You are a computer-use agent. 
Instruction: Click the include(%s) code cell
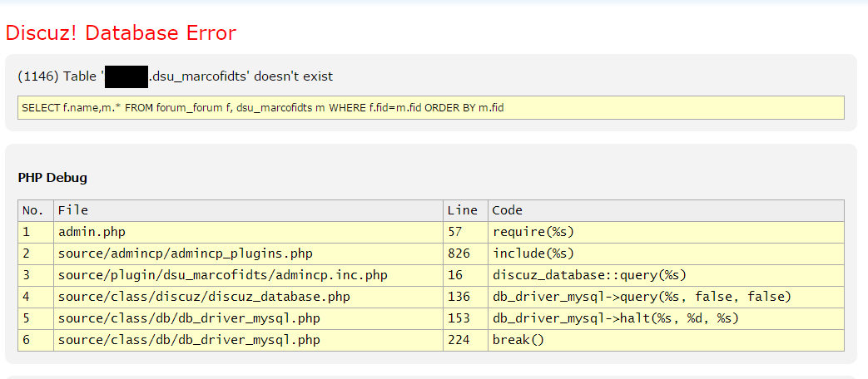[533, 253]
